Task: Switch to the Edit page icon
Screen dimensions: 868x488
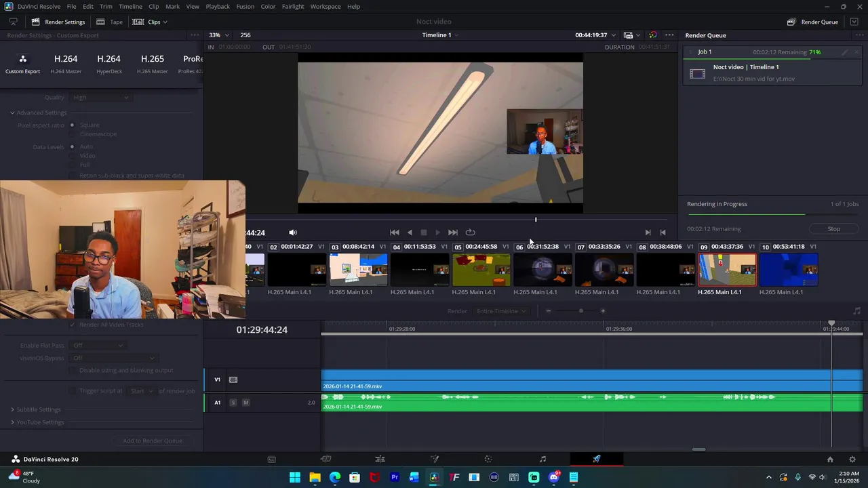Action: click(380, 460)
